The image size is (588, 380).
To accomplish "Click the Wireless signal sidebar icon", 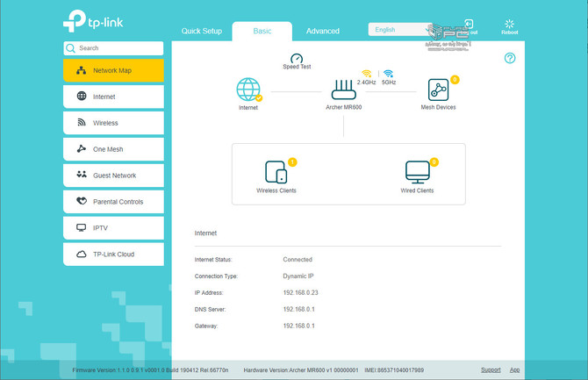I will (82, 122).
